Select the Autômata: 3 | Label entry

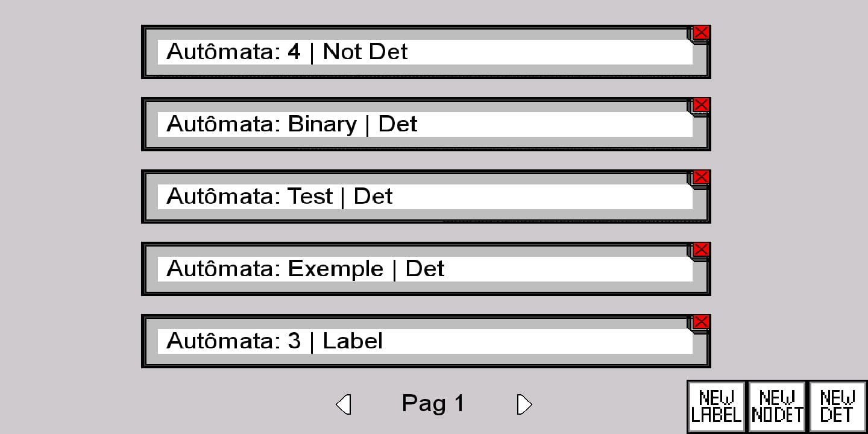(425, 341)
